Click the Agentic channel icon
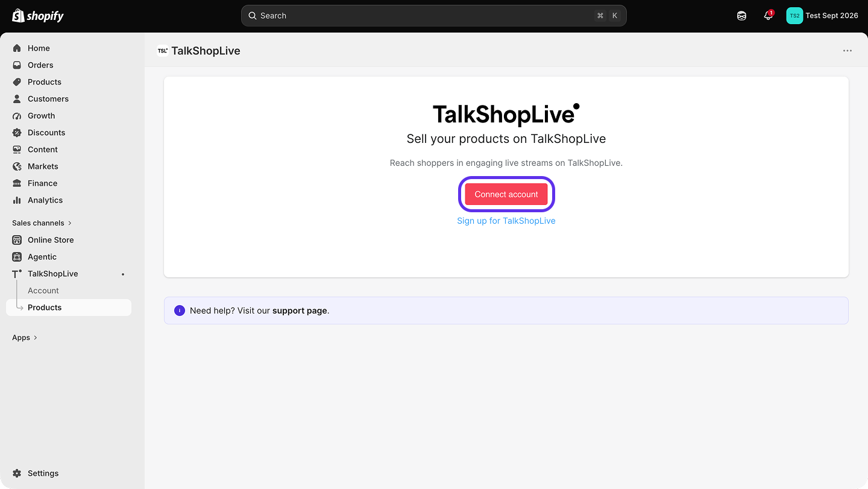Image resolution: width=868 pixels, height=489 pixels. 17,257
